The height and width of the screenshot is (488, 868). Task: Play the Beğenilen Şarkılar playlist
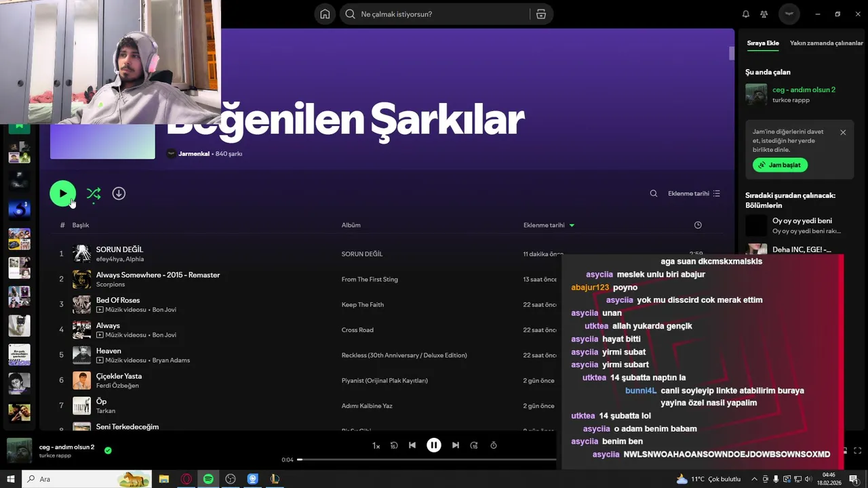click(62, 193)
